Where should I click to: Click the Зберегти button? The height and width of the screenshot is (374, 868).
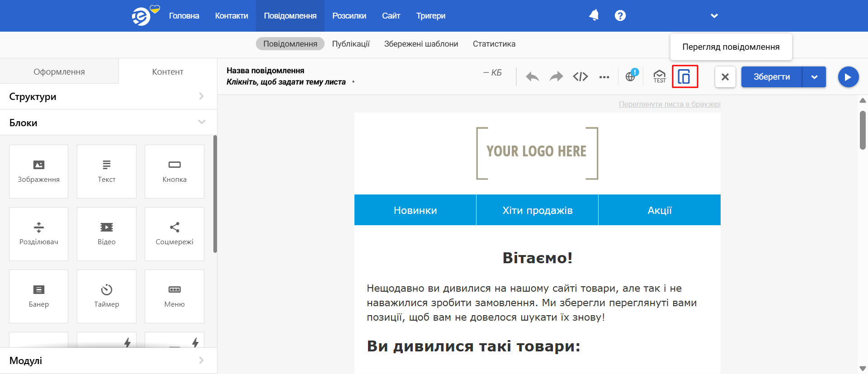(772, 77)
